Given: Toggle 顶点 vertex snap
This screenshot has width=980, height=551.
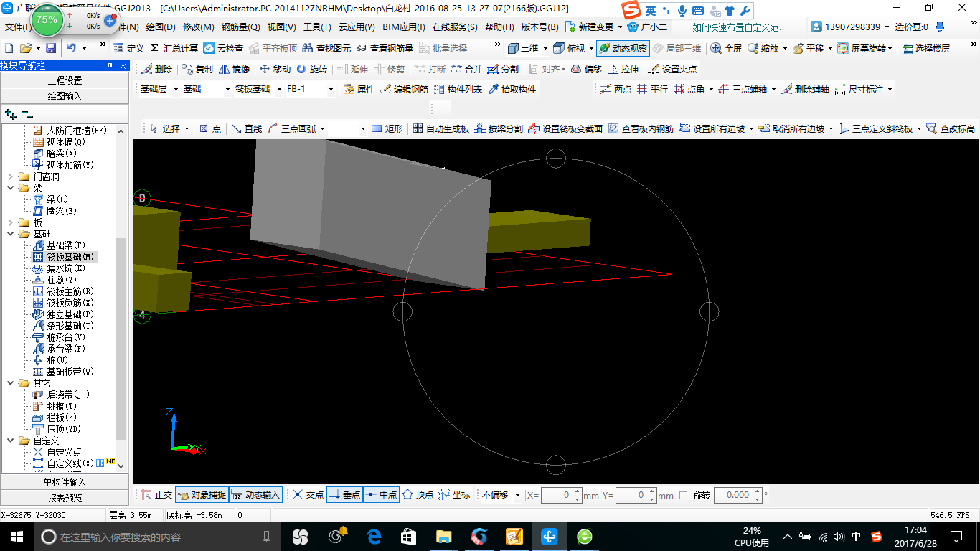Looking at the screenshot, I should (x=418, y=495).
